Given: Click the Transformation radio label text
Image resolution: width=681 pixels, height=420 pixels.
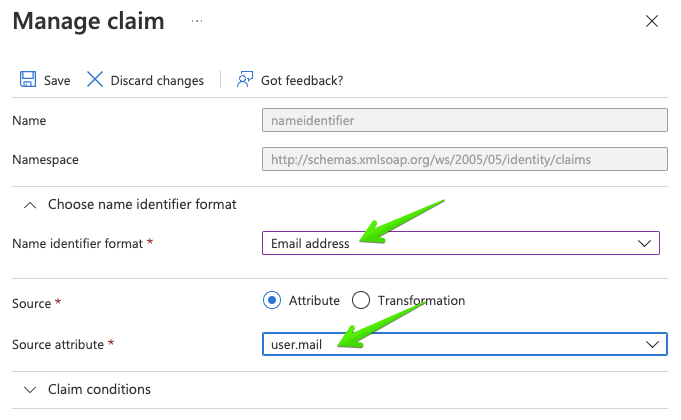Looking at the screenshot, I should tap(421, 301).
